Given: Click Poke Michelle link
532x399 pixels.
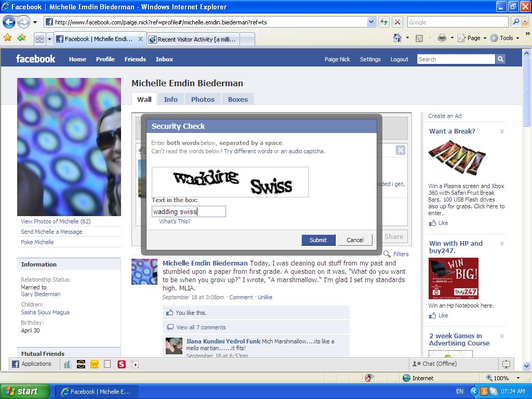Looking at the screenshot, I should pyautogui.click(x=37, y=242).
